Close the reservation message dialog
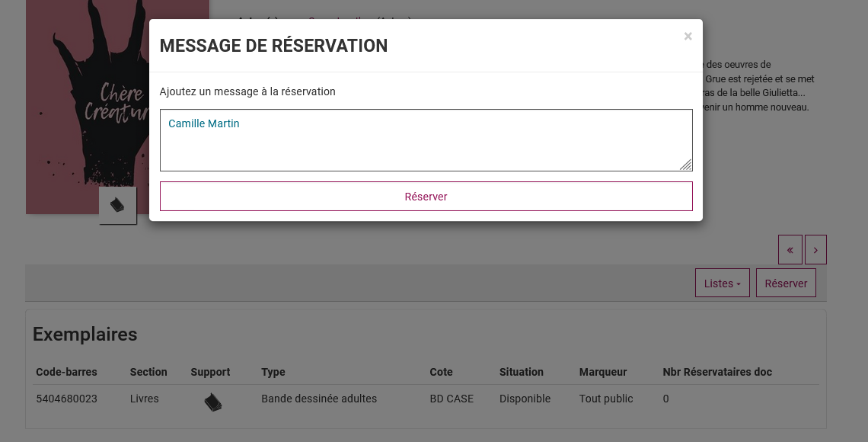 [x=688, y=37]
